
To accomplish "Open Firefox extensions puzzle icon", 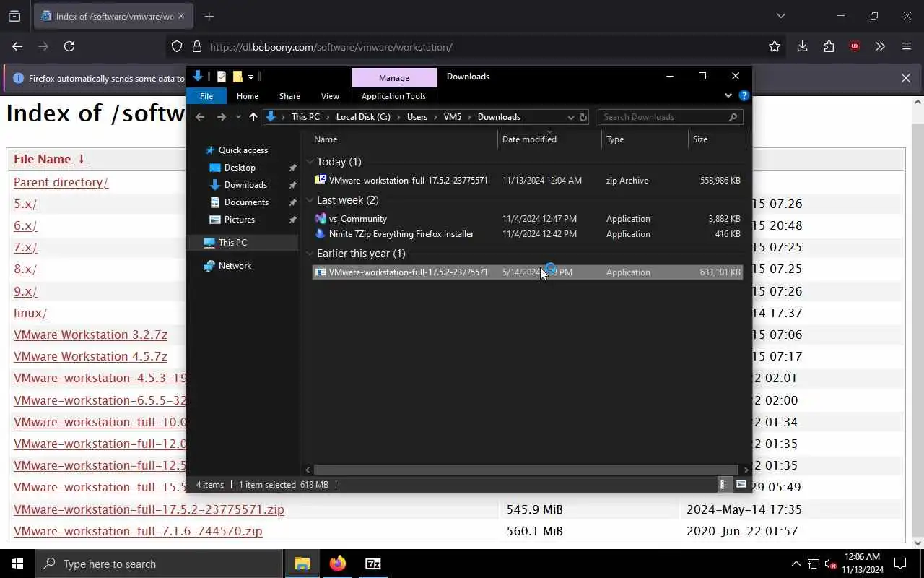I will click(x=829, y=46).
